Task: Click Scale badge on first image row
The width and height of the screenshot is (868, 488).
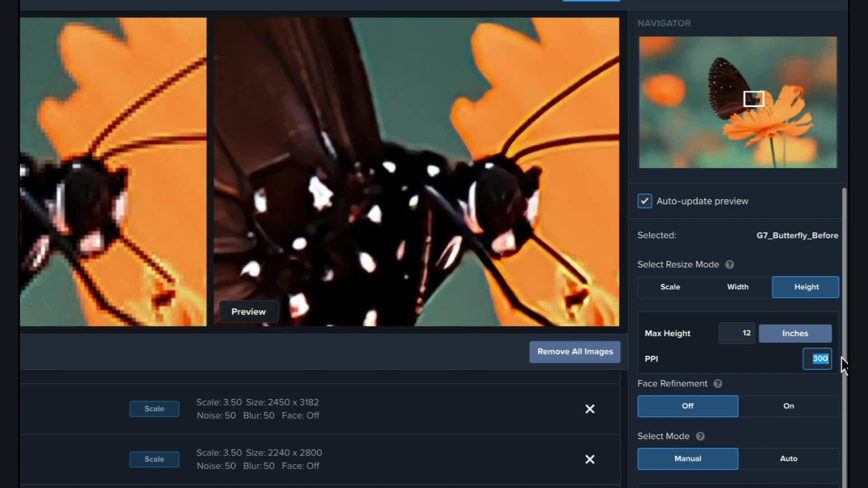Action: (x=154, y=409)
